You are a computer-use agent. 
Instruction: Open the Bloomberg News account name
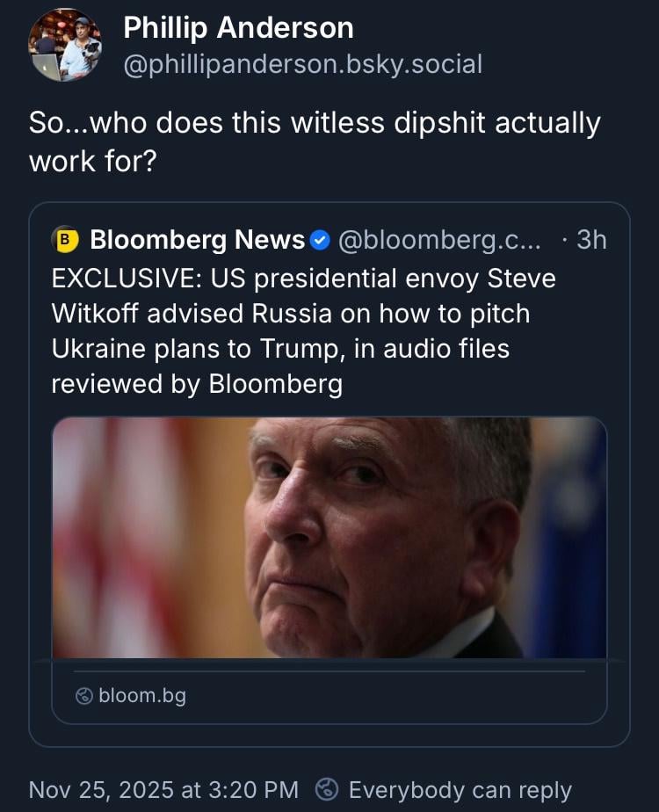coord(198,239)
